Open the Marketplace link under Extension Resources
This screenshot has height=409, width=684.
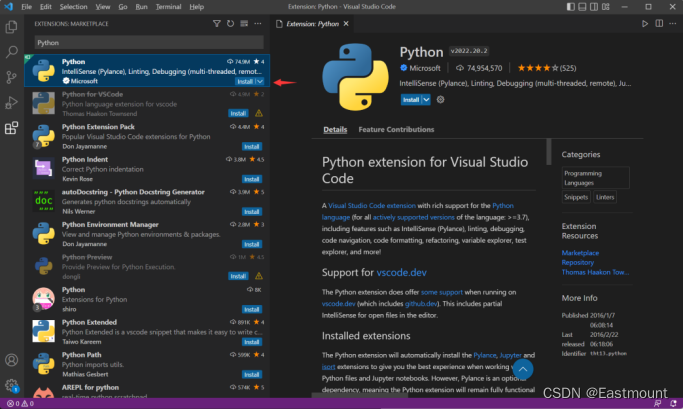tap(581, 252)
